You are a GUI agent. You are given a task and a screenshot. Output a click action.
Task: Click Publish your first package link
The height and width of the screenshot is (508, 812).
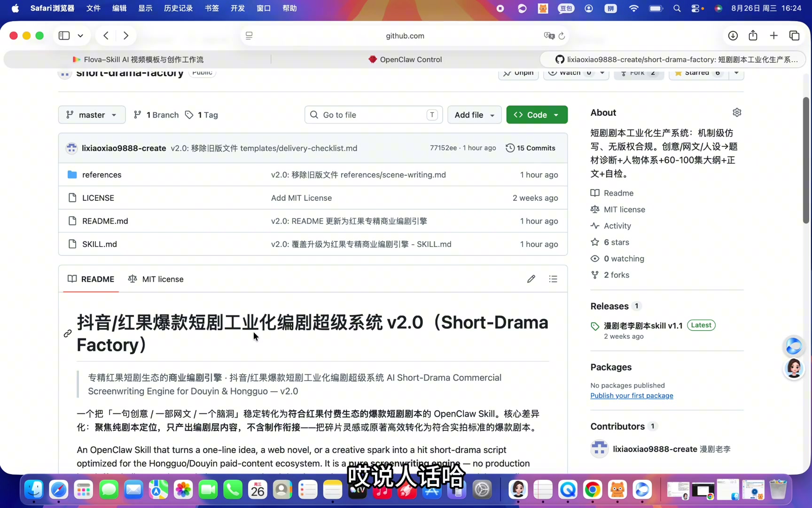pos(632,396)
